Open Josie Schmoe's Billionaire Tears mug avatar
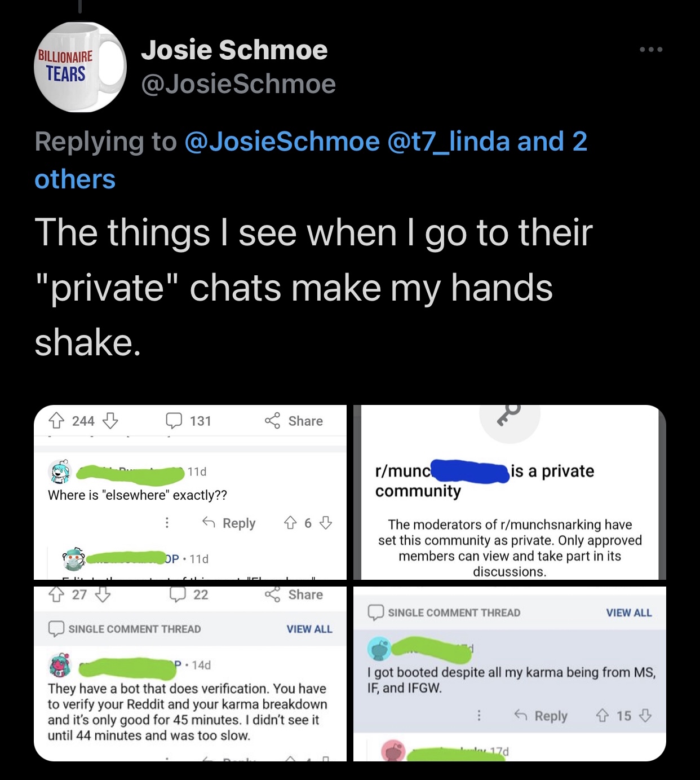 (79, 67)
